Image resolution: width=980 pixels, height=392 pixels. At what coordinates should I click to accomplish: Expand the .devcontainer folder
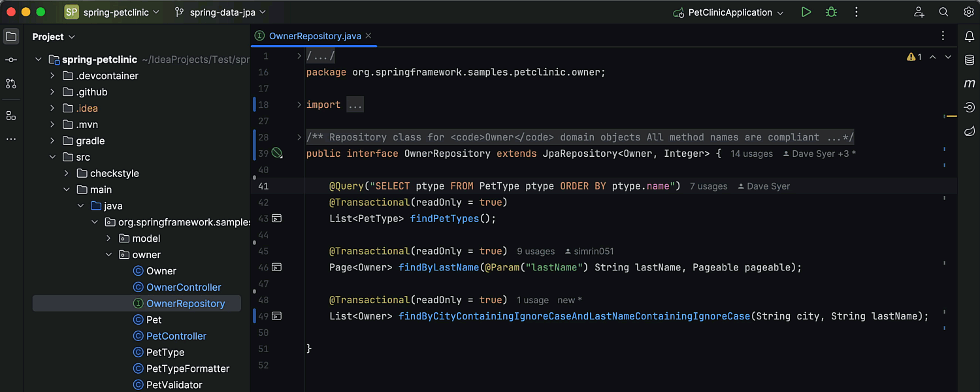pos(53,76)
